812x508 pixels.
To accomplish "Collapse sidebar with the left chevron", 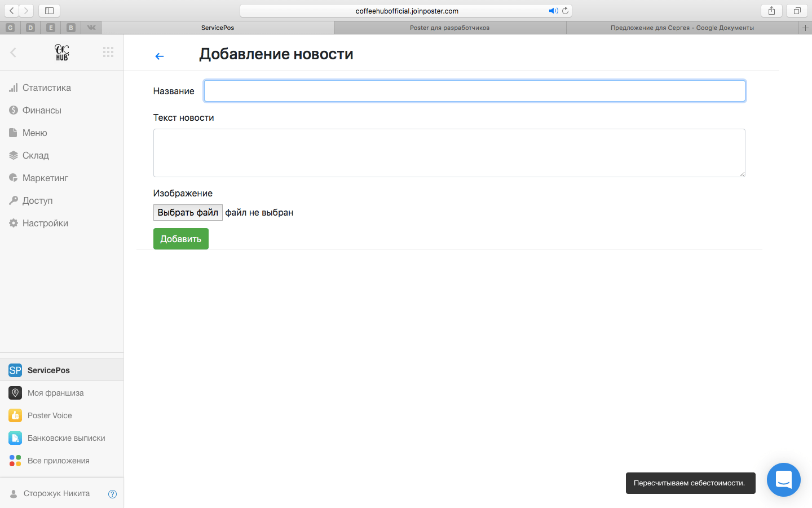I will pos(13,52).
